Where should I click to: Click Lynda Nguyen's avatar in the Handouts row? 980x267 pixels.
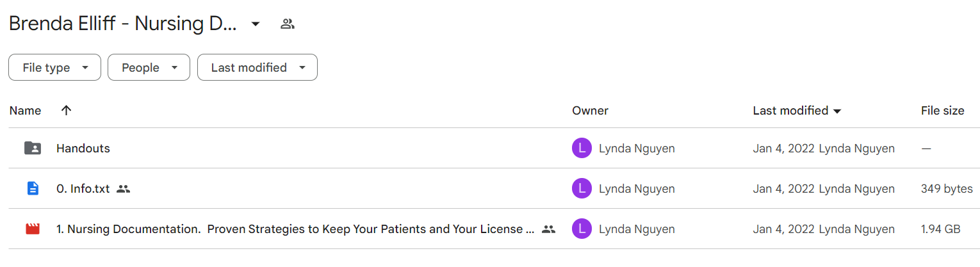[x=581, y=149]
